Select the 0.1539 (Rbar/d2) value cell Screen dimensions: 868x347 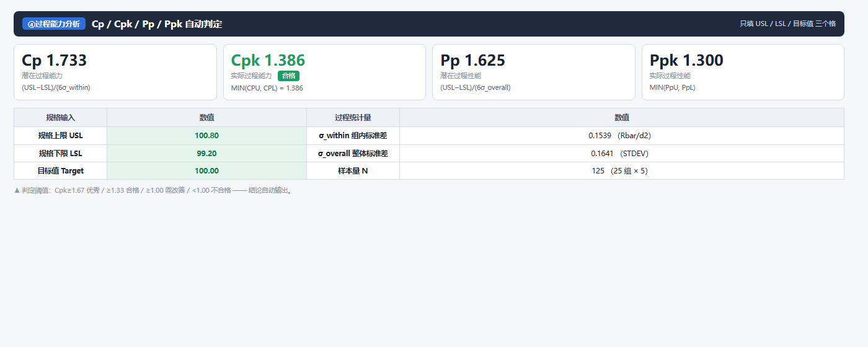tap(622, 136)
